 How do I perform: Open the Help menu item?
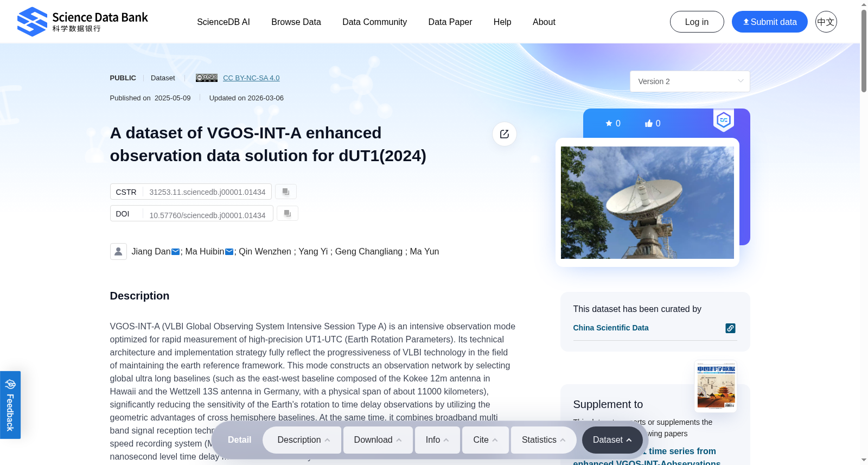pyautogui.click(x=502, y=22)
